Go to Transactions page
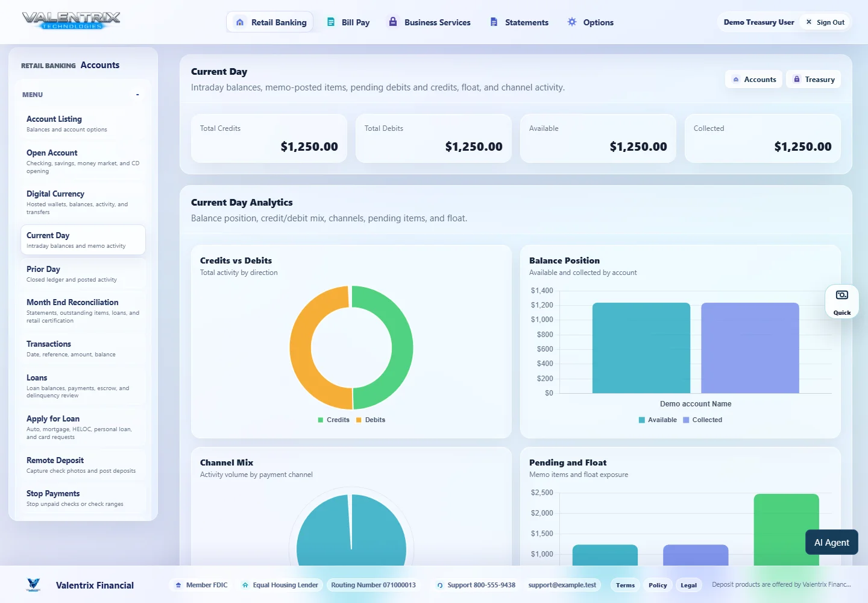868x603 pixels. tap(83, 349)
